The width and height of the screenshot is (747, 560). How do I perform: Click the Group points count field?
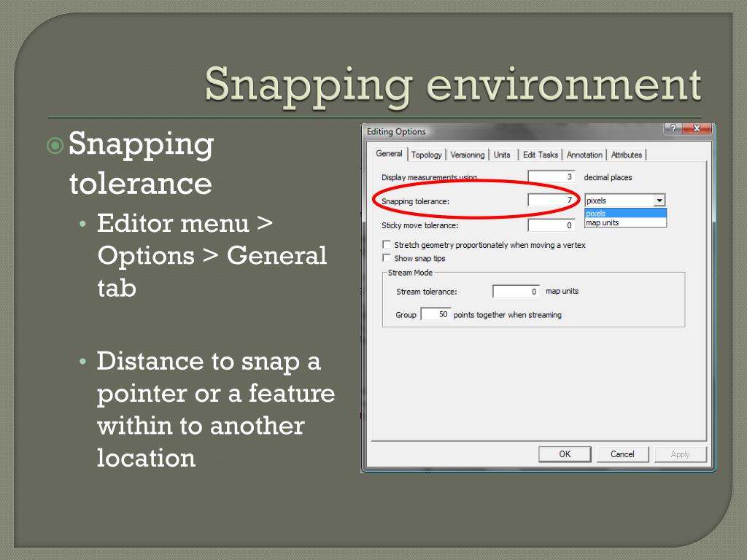click(436, 314)
